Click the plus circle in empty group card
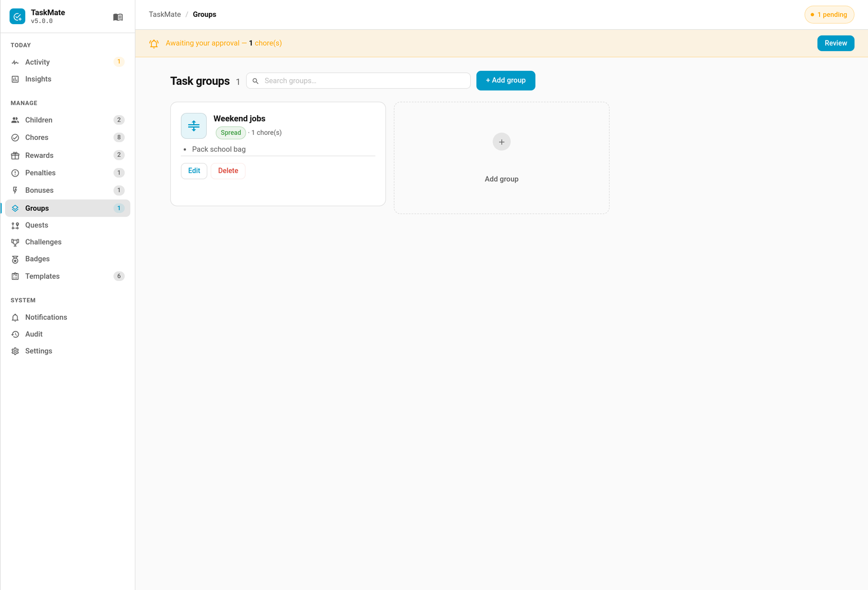The width and height of the screenshot is (868, 590). (x=502, y=142)
